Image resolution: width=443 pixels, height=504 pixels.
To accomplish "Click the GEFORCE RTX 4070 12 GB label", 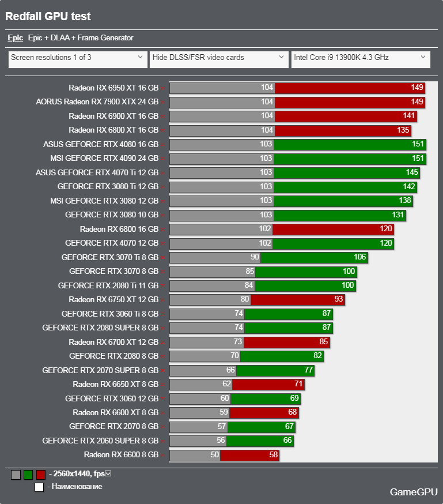I will [x=112, y=243].
